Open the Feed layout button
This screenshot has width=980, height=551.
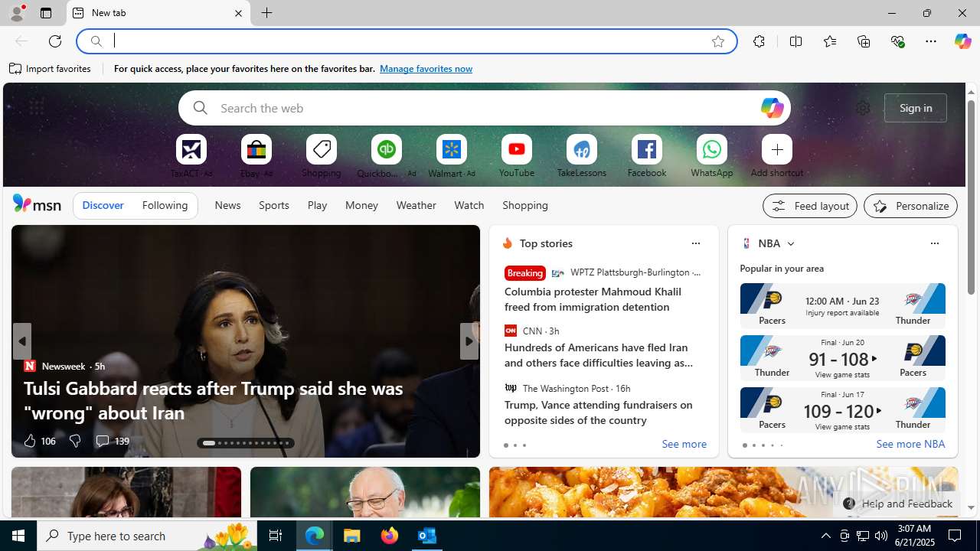[x=809, y=206]
